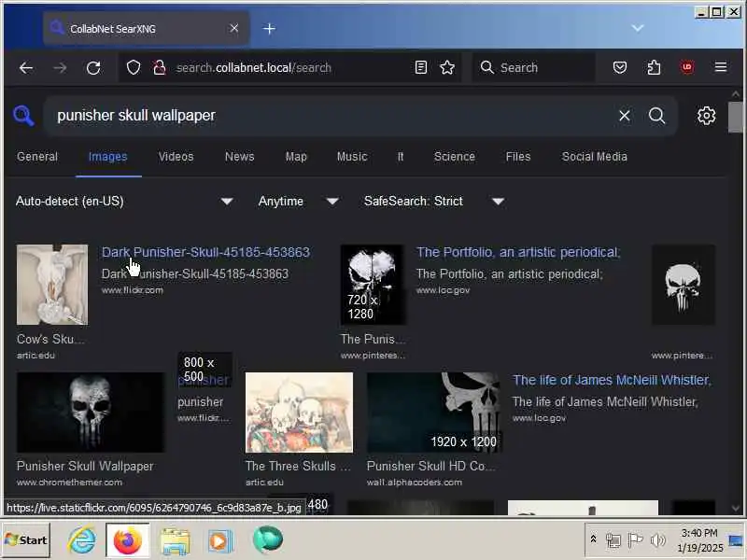The height and width of the screenshot is (560, 747).
Task: Open a new browser tab
Action: (269, 29)
